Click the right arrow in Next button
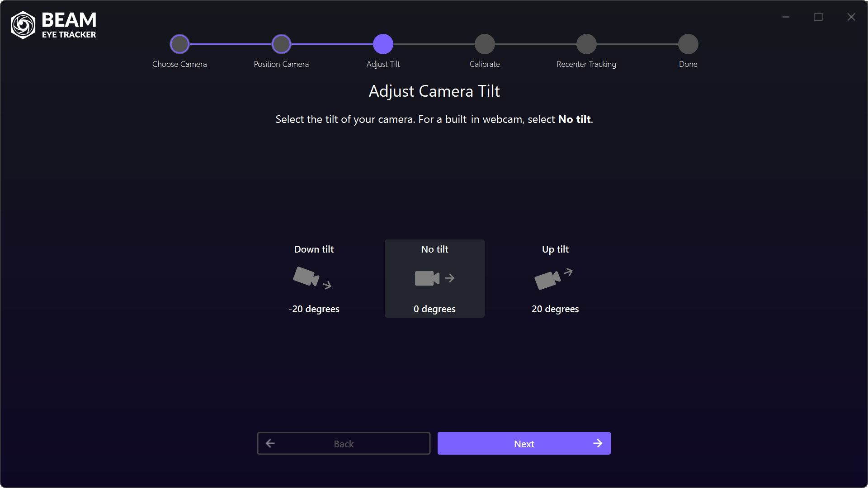The height and width of the screenshot is (488, 868). [598, 443]
